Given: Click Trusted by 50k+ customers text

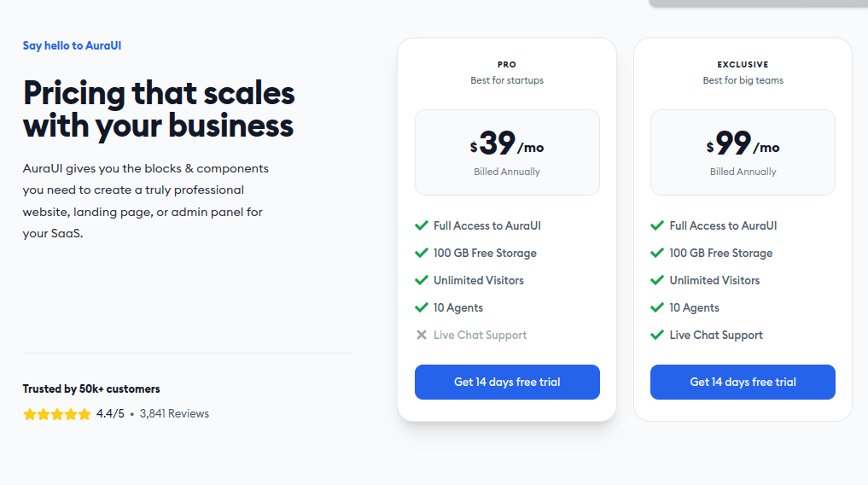Looking at the screenshot, I should tap(91, 389).
